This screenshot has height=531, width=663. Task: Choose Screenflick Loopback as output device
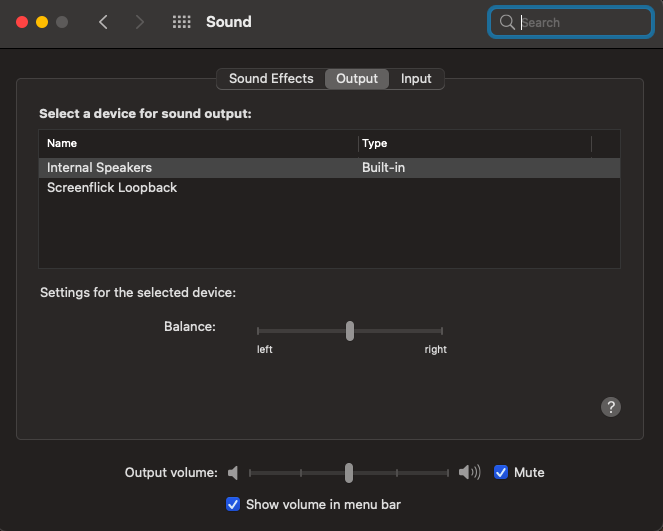[112, 188]
